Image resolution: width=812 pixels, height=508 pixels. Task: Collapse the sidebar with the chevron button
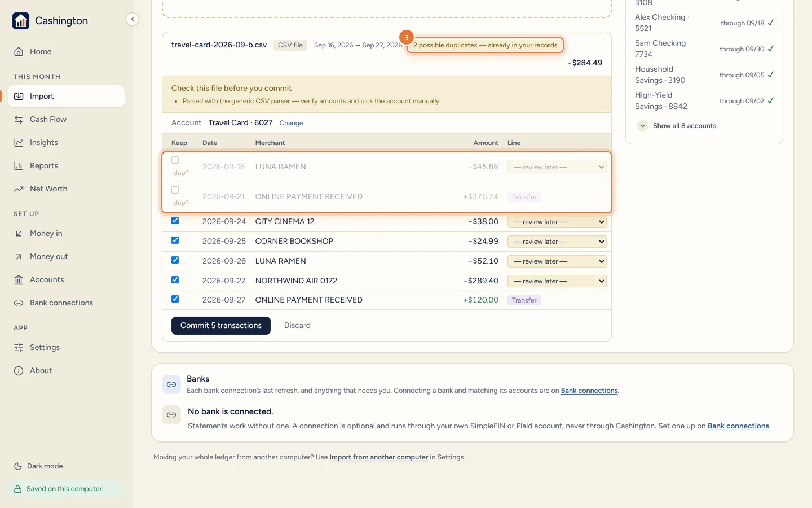pos(133,19)
